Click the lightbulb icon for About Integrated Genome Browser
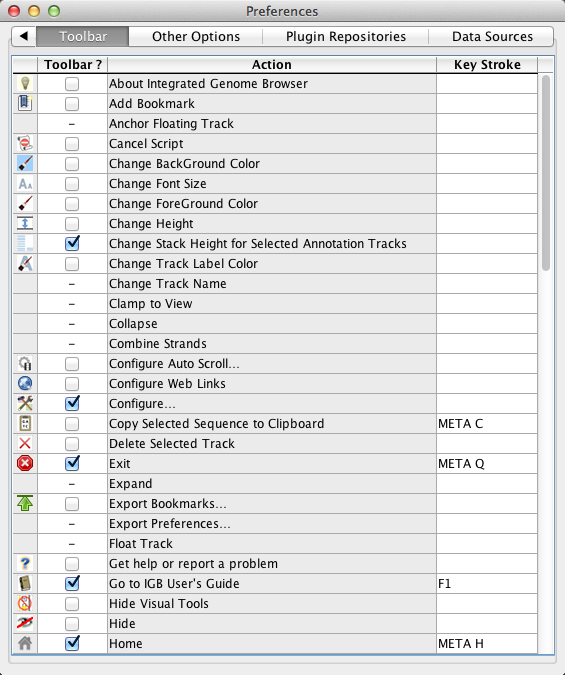Screen dimensions: 565x675 tap(25, 83)
